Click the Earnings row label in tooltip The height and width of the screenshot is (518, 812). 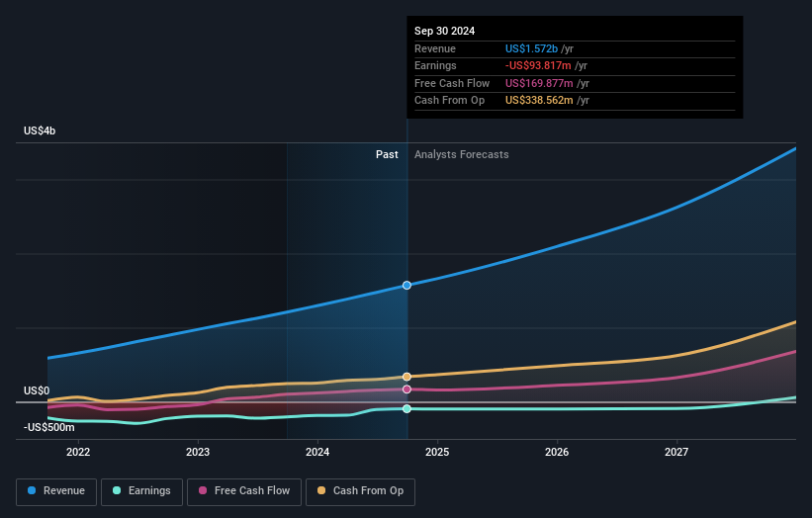435,65
